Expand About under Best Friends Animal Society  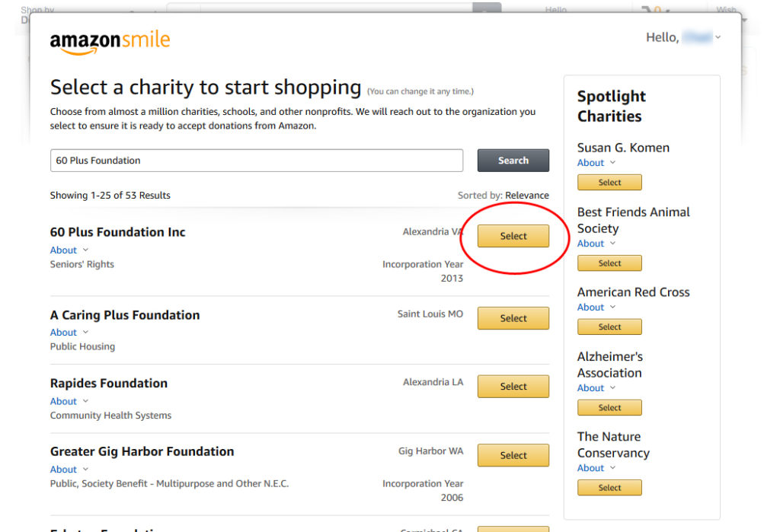[596, 244]
